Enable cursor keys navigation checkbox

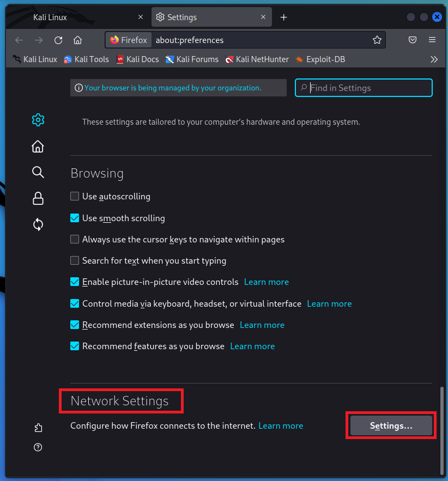pyautogui.click(x=75, y=239)
